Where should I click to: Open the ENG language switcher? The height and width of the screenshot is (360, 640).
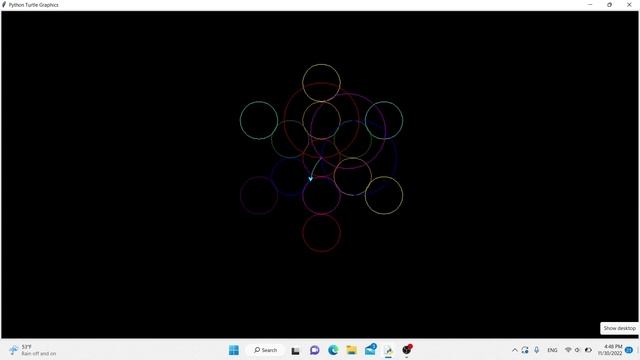[552, 350]
